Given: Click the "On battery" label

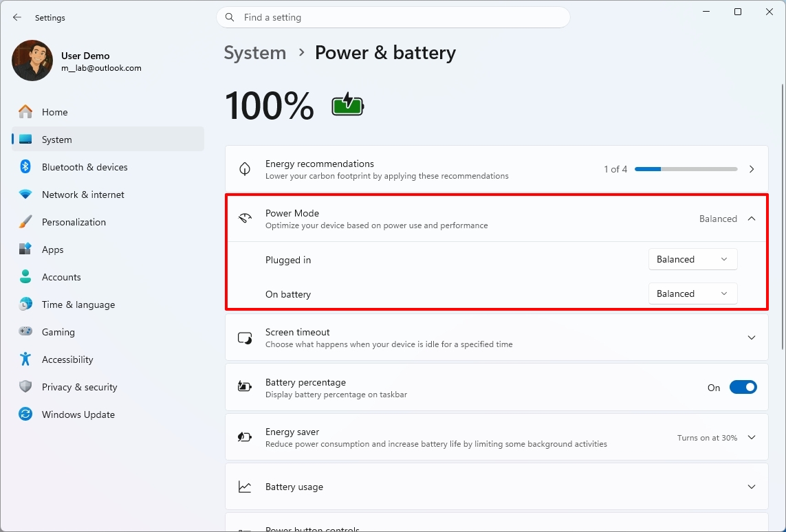Looking at the screenshot, I should (x=287, y=294).
